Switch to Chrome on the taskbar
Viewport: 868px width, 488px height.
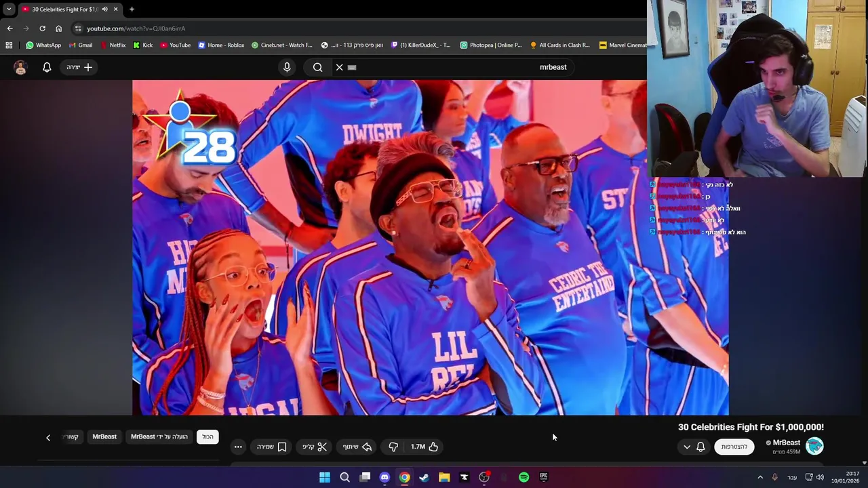pos(404,477)
